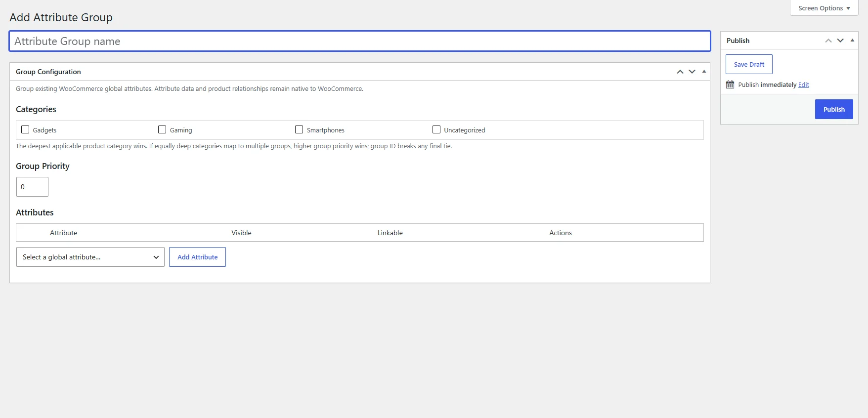Open the Select a global attribute dropdown

90,257
